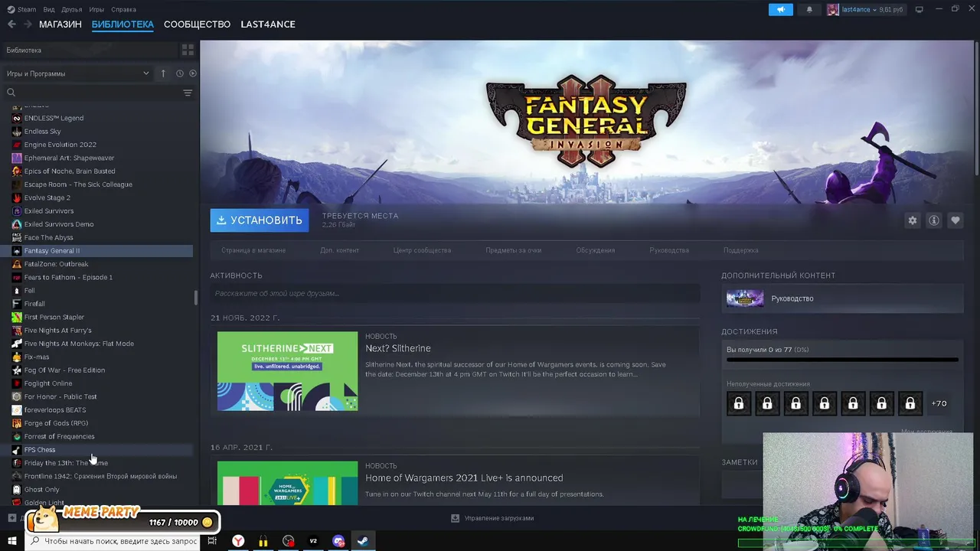The width and height of the screenshot is (980, 551).
Task: Open Task View on the taskbar
Action: pyautogui.click(x=212, y=541)
